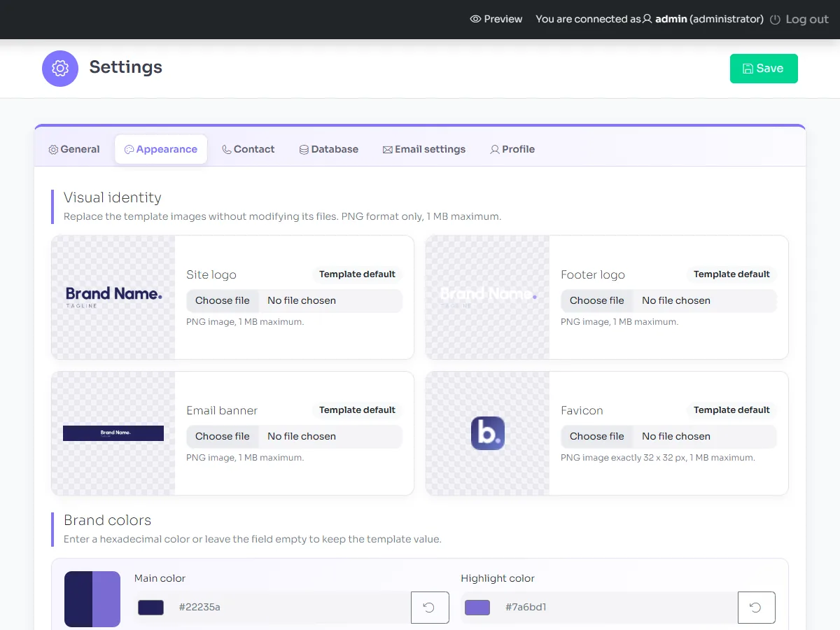The width and height of the screenshot is (840, 630).
Task: Click the Settings page title
Action: point(126,67)
